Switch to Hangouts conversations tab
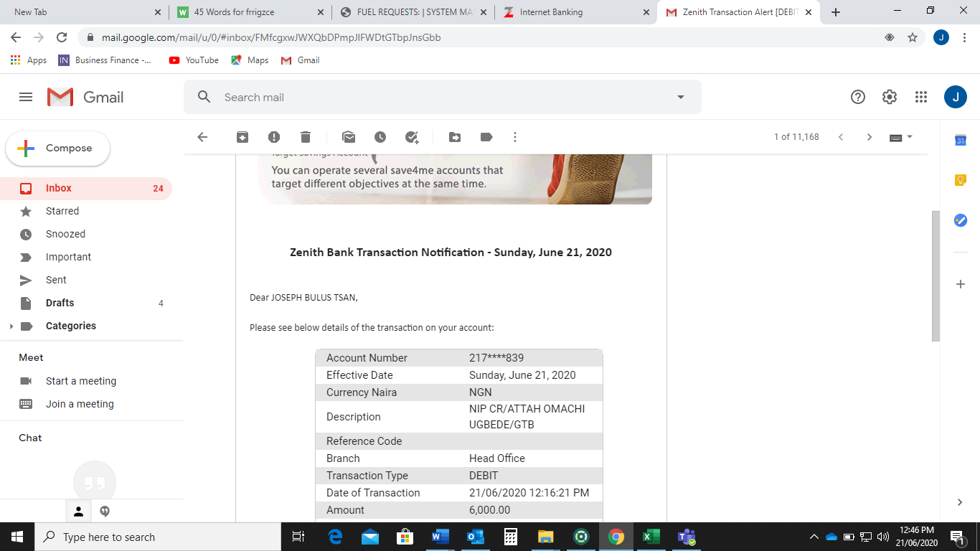 [105, 512]
